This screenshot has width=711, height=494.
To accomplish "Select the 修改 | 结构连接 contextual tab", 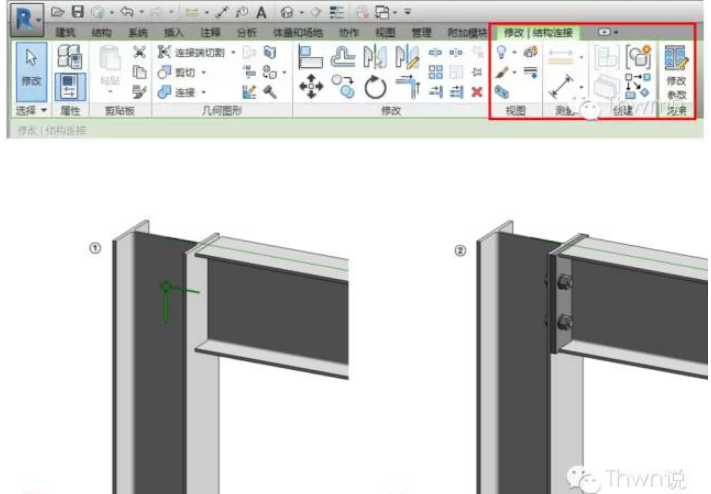I will pyautogui.click(x=538, y=33).
